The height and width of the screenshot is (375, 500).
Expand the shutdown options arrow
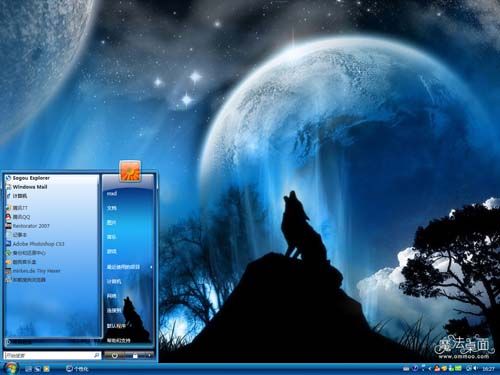[149, 356]
